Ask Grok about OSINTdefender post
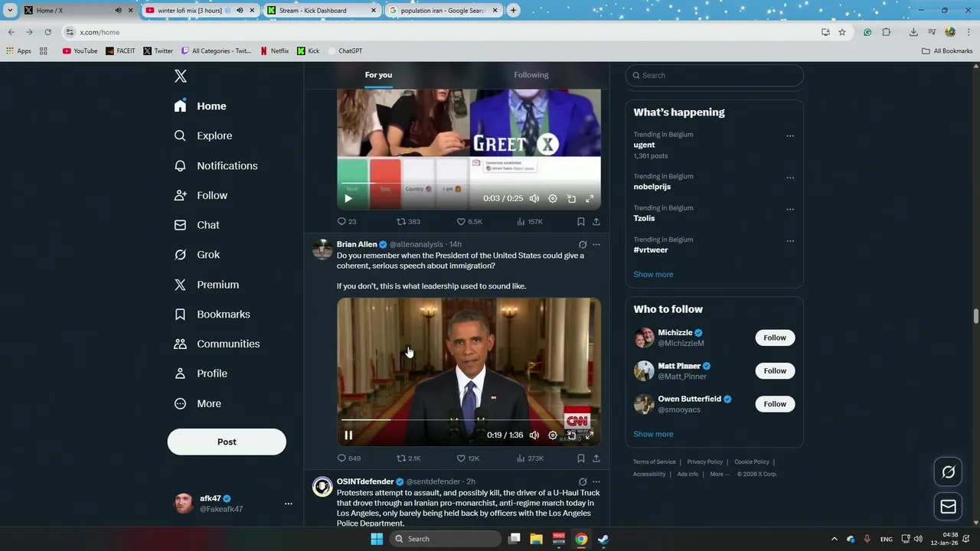 pyautogui.click(x=583, y=482)
